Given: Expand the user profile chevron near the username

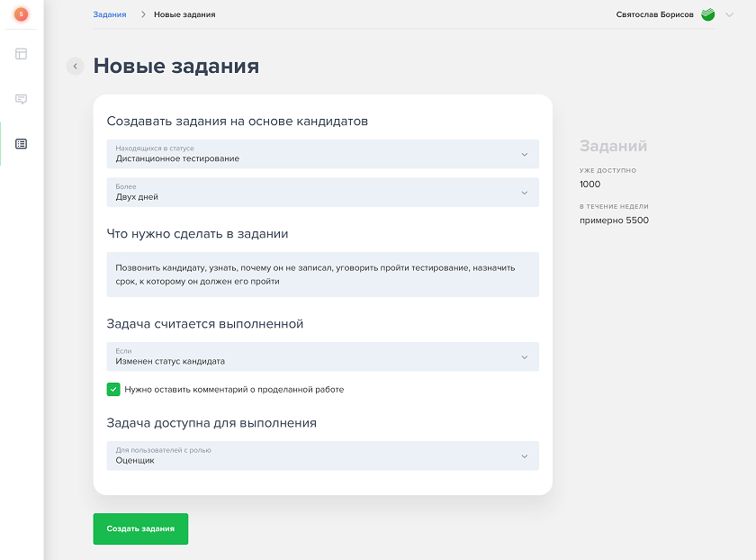Looking at the screenshot, I should pyautogui.click(x=731, y=14).
